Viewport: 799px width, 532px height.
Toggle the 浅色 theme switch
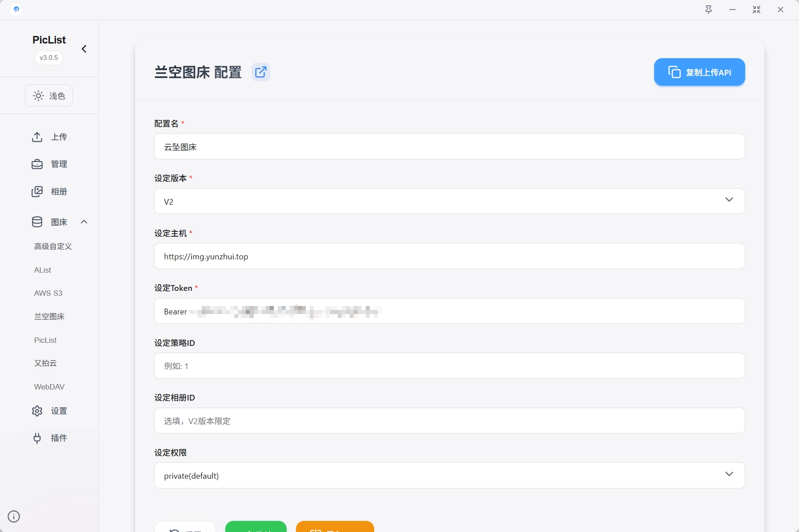[x=49, y=96]
